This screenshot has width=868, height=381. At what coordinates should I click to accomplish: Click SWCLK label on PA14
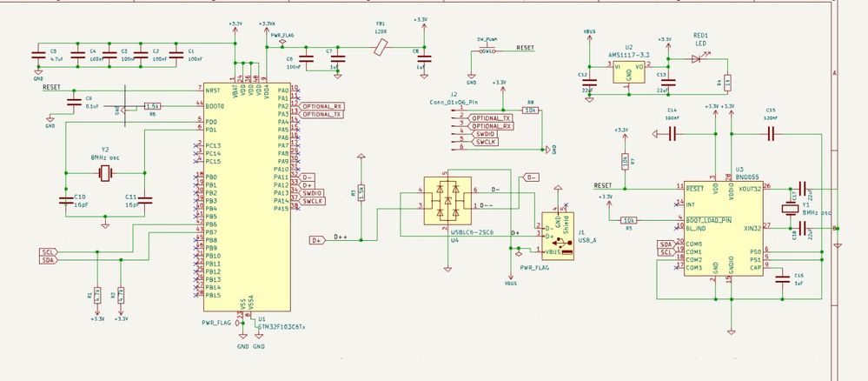(313, 201)
